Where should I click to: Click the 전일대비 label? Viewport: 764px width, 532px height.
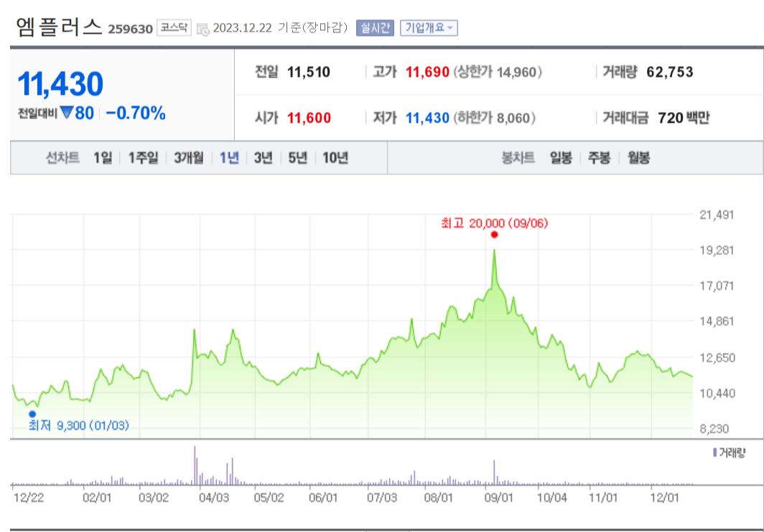click(37, 114)
